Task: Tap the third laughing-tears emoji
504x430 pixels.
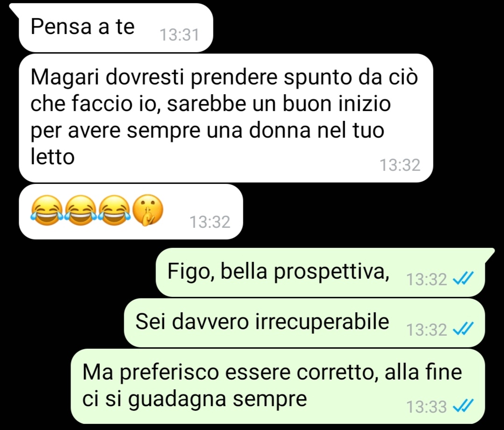Action: pyautogui.click(x=114, y=211)
